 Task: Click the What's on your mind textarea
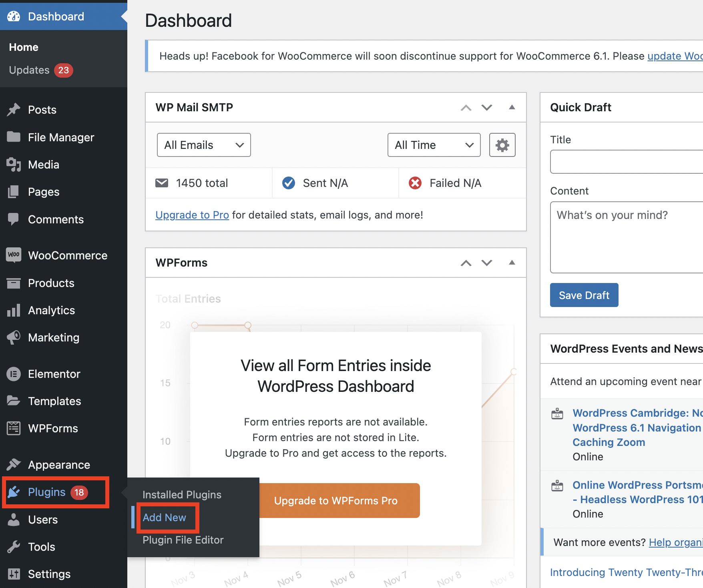pos(627,237)
